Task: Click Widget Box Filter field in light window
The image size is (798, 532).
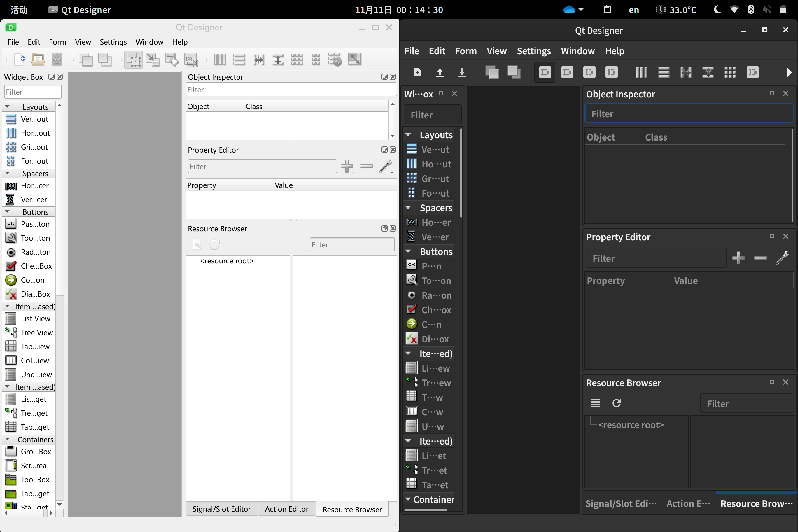Action: (33, 92)
